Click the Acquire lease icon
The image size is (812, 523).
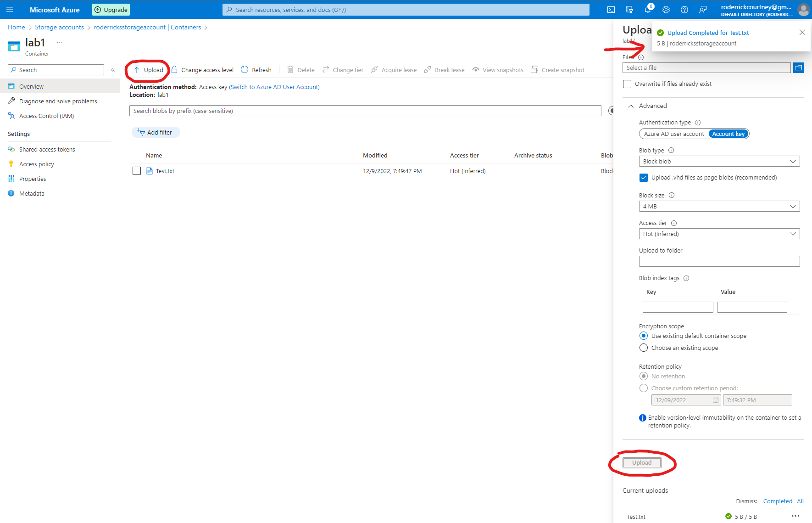[x=375, y=69]
